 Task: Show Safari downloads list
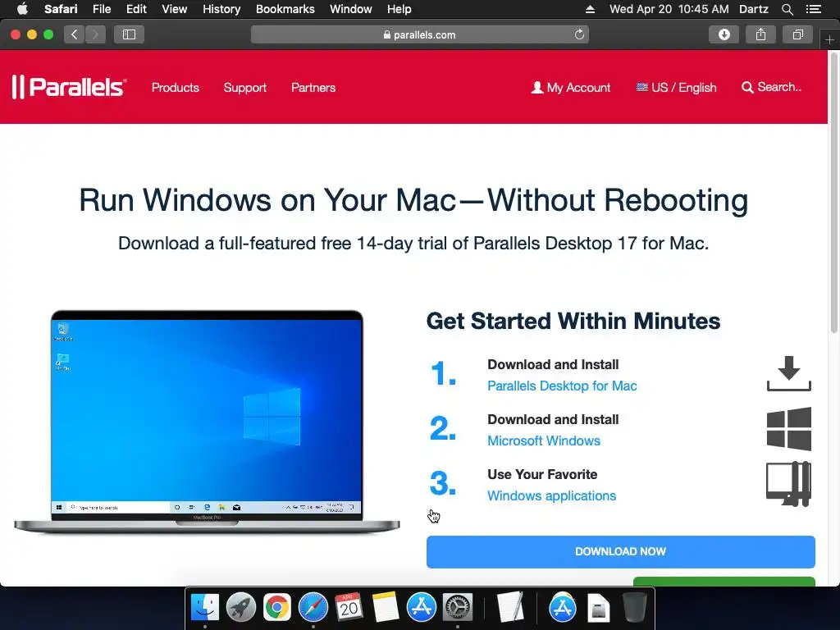tap(724, 34)
